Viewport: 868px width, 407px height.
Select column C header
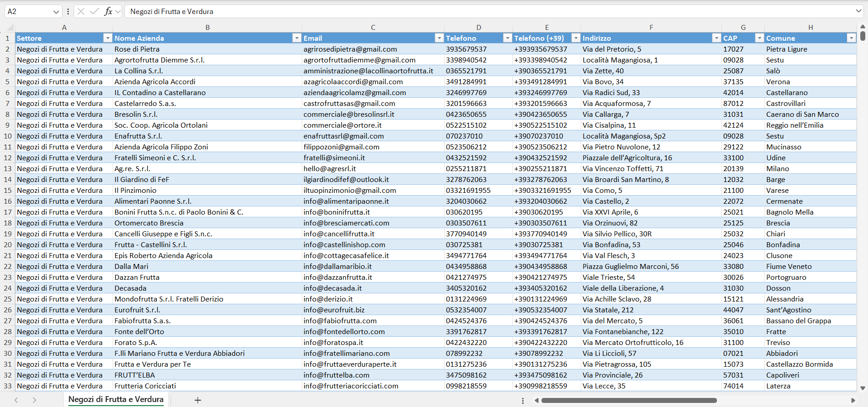(373, 27)
